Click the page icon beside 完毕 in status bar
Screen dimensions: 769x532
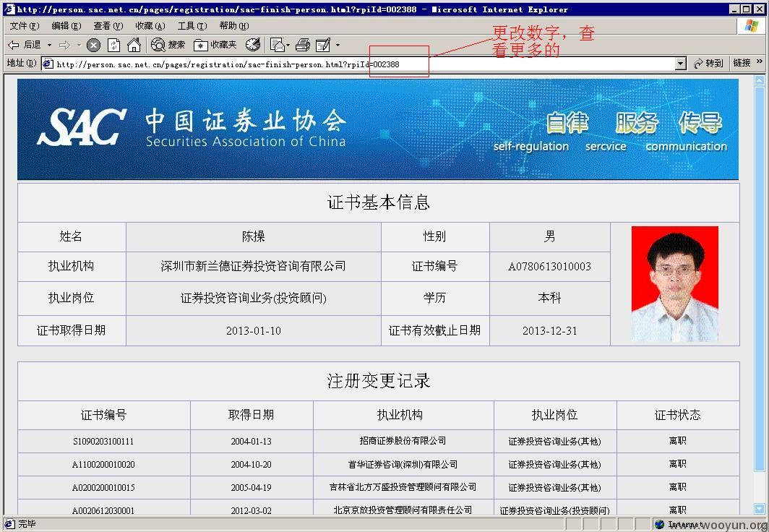point(10,524)
